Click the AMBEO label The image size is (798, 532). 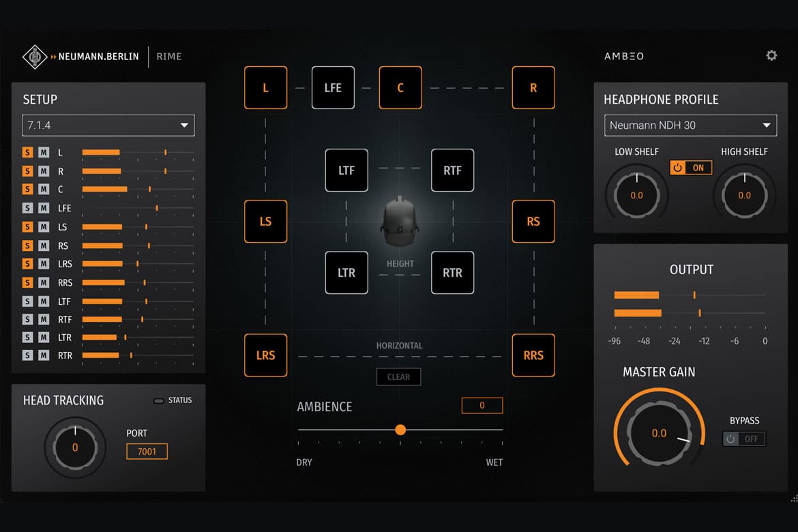point(623,56)
